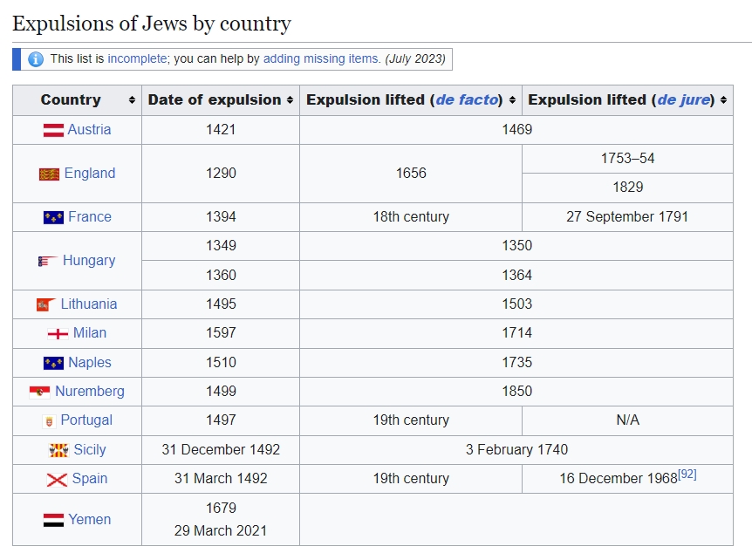Open the 'de jure' header link
This screenshot has width=752, height=560.
683,99
